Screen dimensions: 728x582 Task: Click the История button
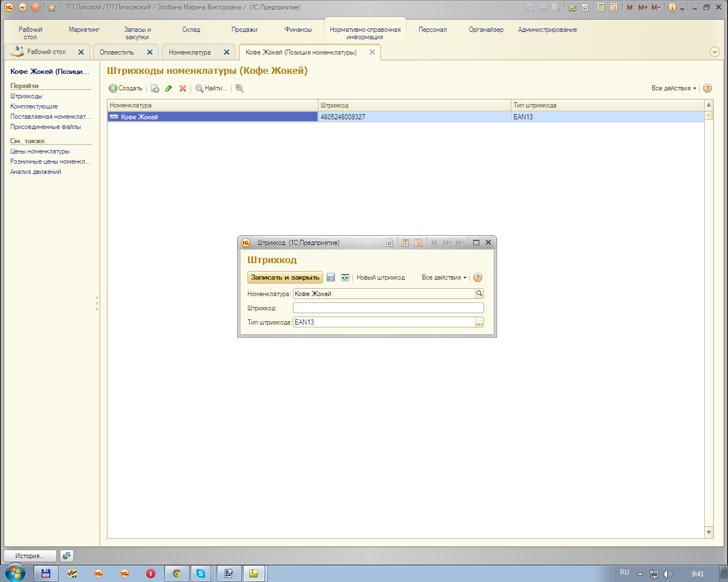tap(30, 556)
